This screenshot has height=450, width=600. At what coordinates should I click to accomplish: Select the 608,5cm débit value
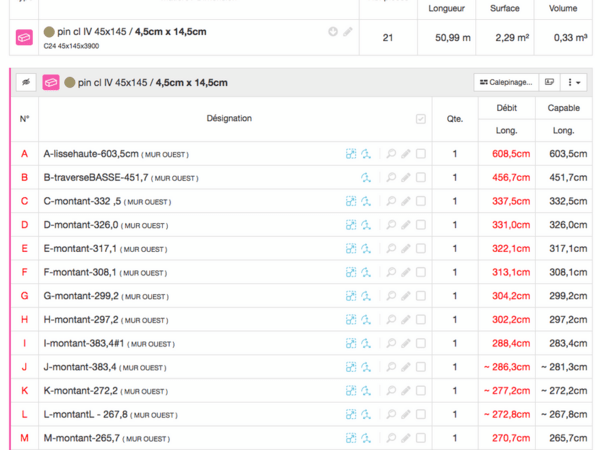pos(511,154)
